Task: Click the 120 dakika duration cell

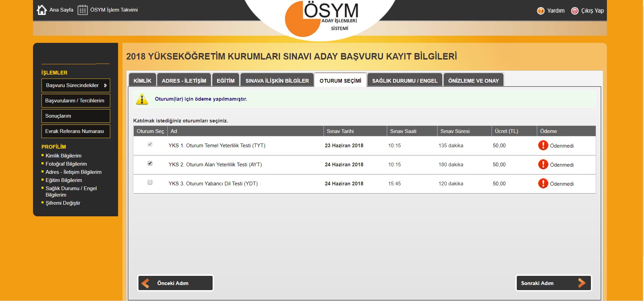Action: coord(451,184)
